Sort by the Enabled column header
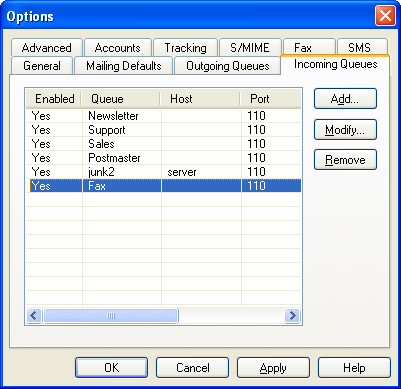The image size is (401, 389). click(54, 99)
